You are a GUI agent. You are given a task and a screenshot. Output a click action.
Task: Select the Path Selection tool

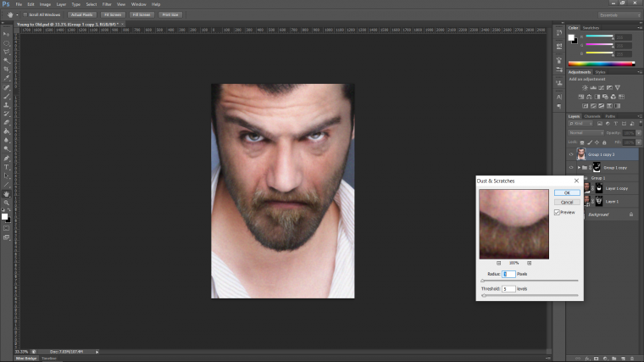(x=6, y=175)
